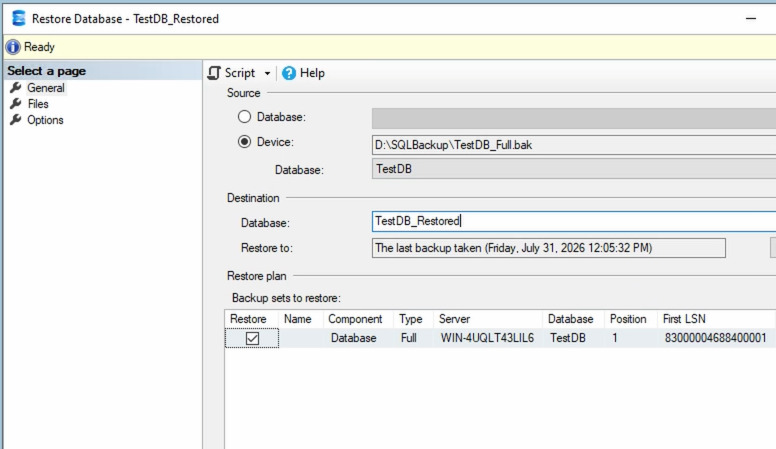
Task: Click the destination Database field TestDB_Restored
Action: pos(574,221)
